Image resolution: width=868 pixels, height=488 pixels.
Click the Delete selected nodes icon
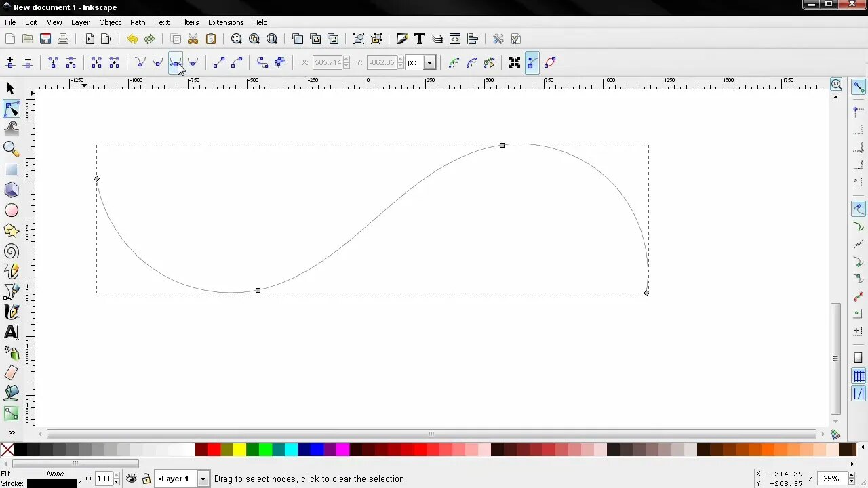28,62
